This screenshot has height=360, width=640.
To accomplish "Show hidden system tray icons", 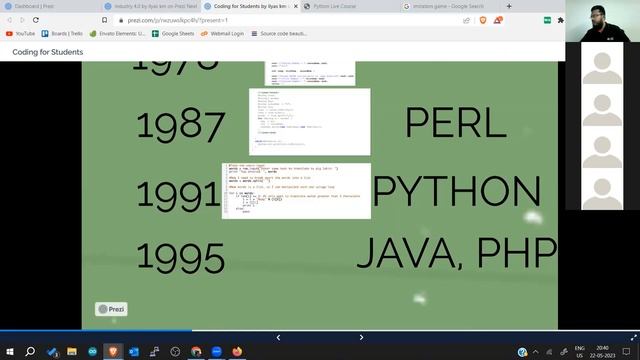I will coord(536,352).
